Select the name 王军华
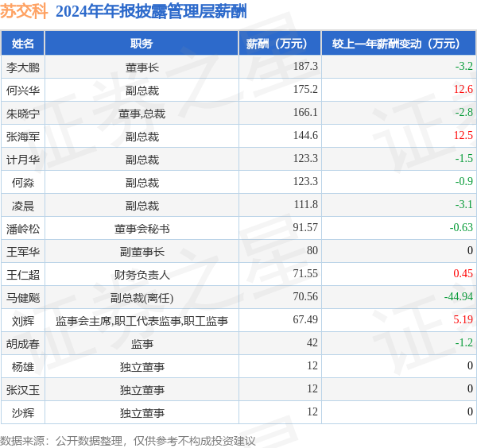Image resolution: width=477 pixels, height=448 pixels. click(x=23, y=252)
